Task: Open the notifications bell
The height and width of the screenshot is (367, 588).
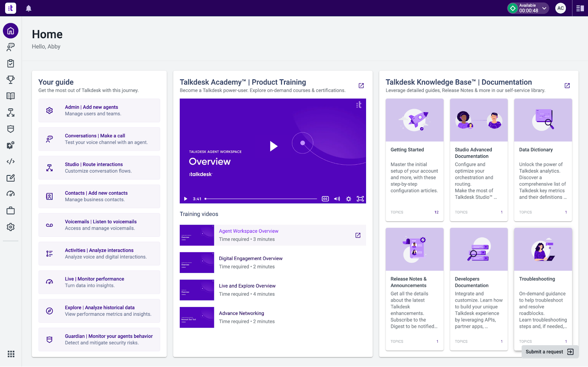Action: (x=29, y=8)
